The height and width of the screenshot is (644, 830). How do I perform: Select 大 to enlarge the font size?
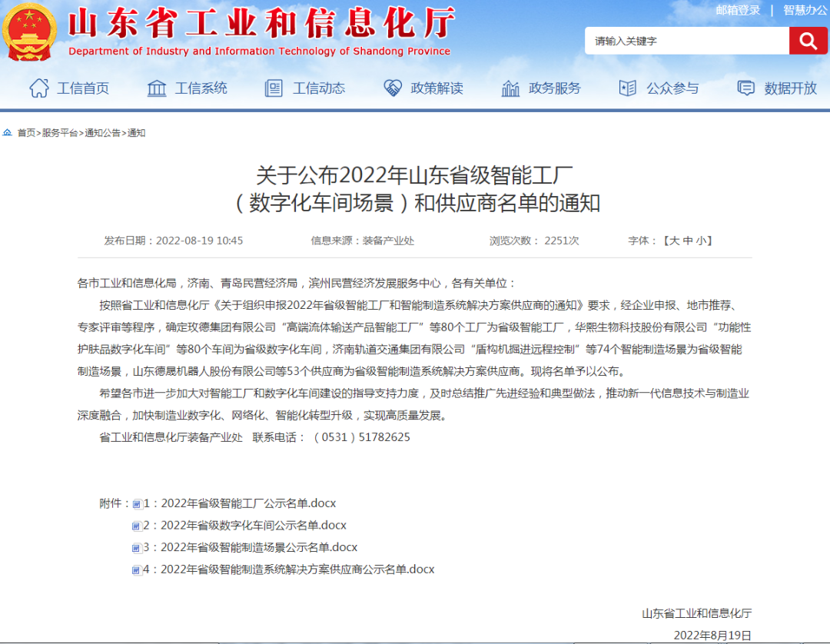click(x=673, y=240)
